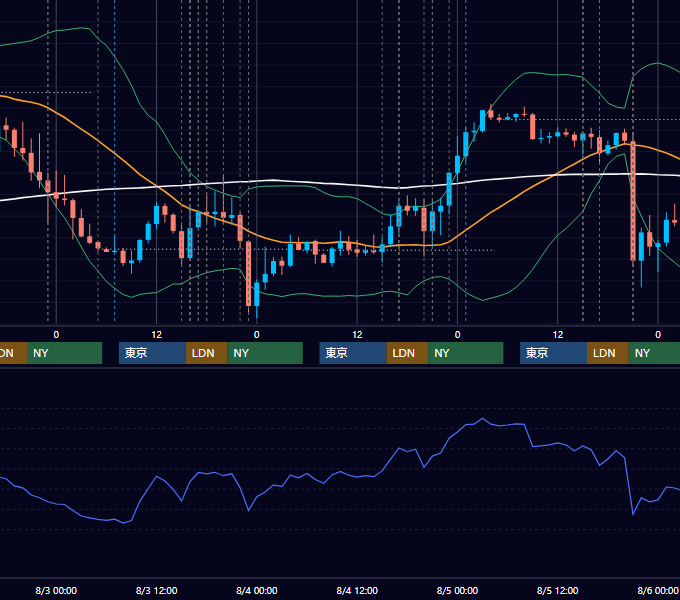Select the LDN session block for 8/4
Image resolution: width=680 pixels, height=600 pixels.
point(407,353)
